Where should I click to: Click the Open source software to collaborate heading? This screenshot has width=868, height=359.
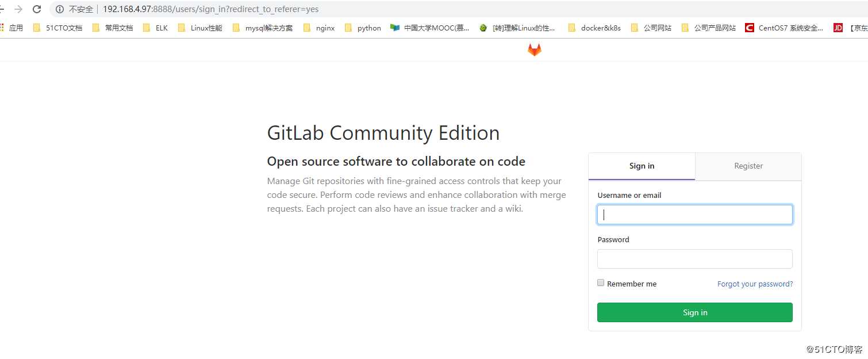pos(396,161)
